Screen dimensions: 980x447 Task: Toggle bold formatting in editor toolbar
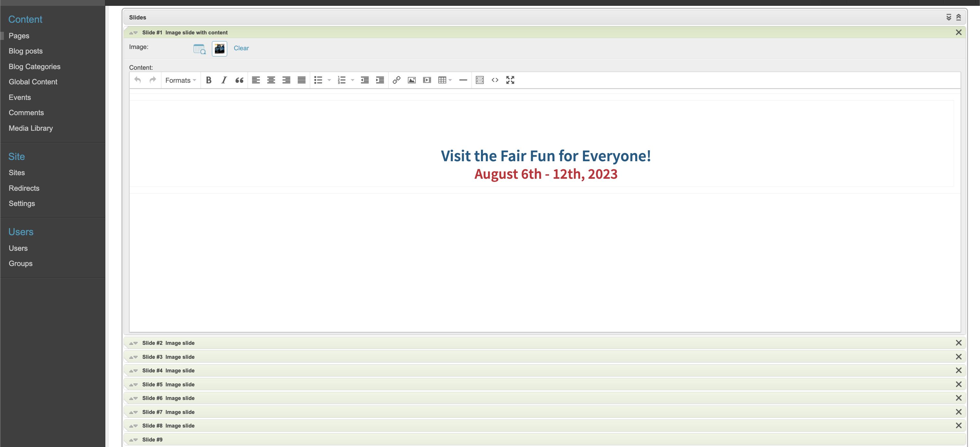pyautogui.click(x=208, y=80)
